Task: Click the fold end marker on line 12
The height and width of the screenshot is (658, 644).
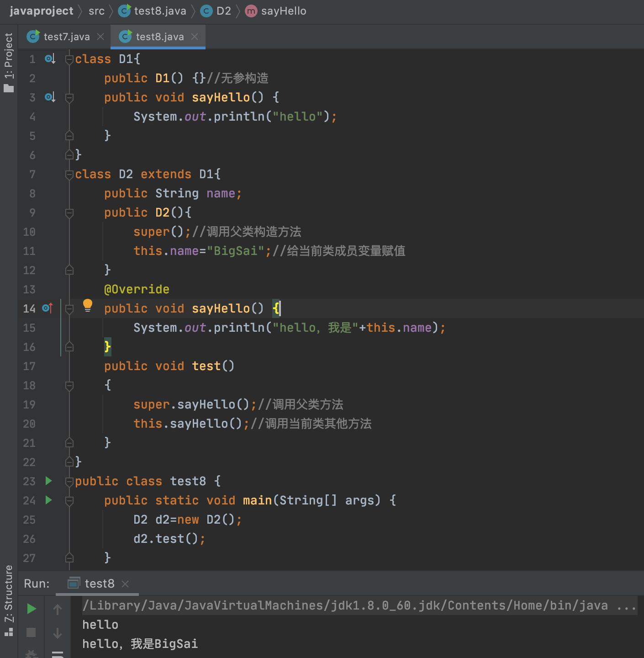Action: [x=69, y=270]
